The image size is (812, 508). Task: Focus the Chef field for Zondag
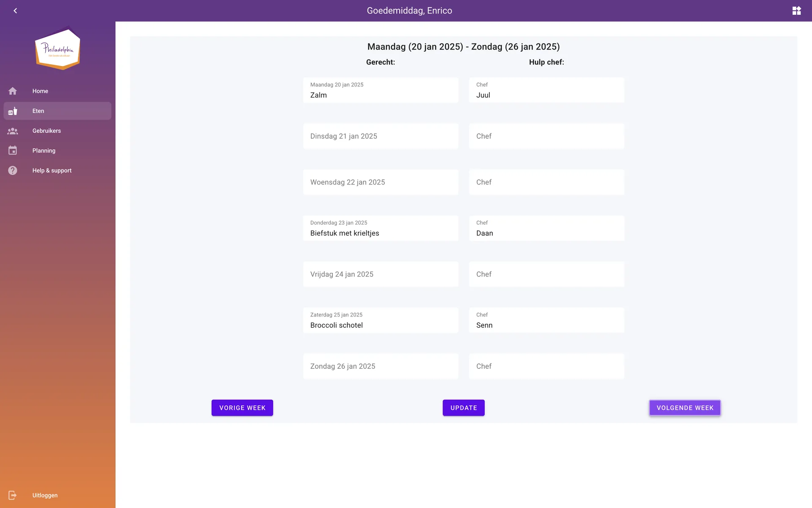point(546,366)
